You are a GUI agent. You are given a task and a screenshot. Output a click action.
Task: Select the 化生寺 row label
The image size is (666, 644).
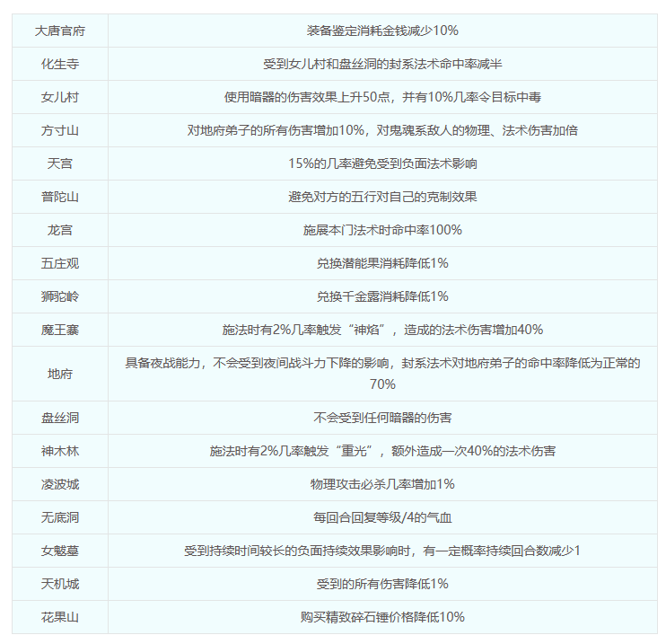60,64
